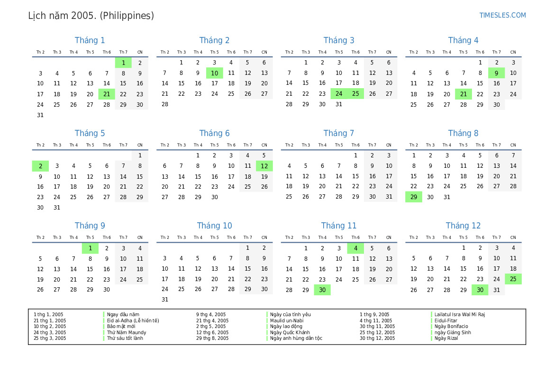The height and width of the screenshot is (392, 554).
Task: Click highlighted date 29 in Tháng 8
Action: pos(414,197)
